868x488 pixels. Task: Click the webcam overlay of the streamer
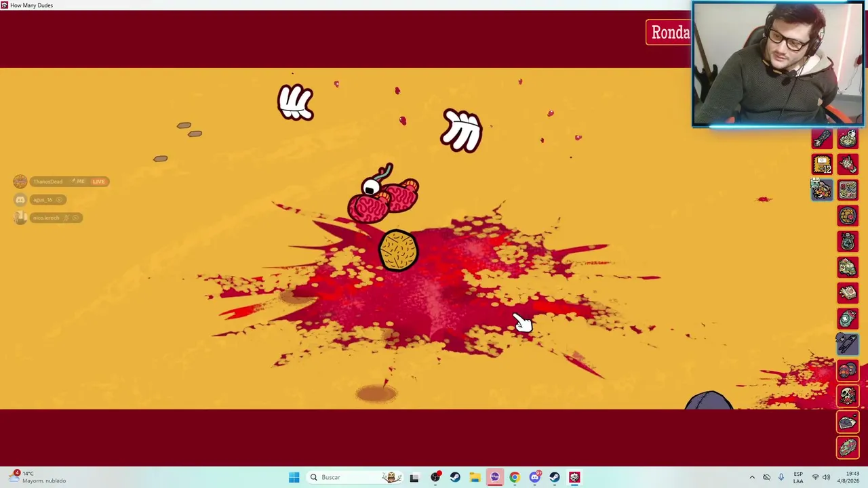[778, 64]
